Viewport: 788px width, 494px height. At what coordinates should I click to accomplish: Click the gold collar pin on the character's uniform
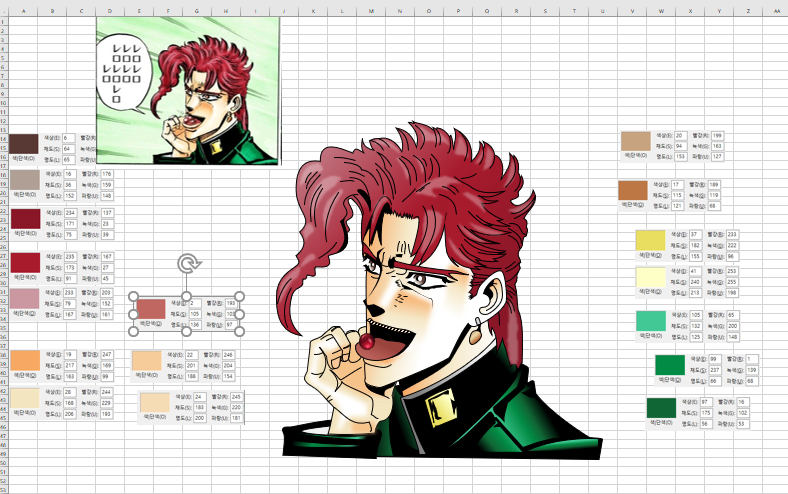point(441,407)
